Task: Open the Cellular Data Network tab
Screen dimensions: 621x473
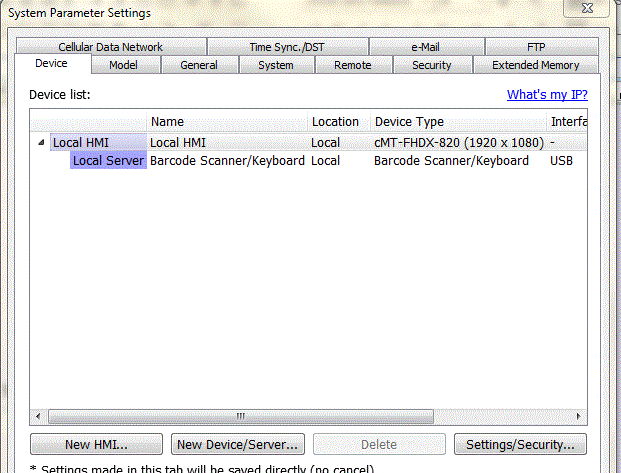Action: tap(110, 47)
